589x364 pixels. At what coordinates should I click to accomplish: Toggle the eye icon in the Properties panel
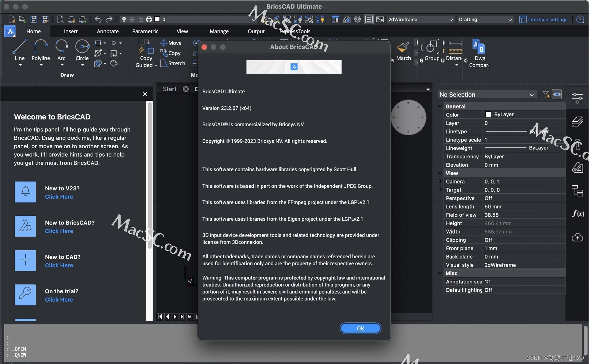point(557,94)
